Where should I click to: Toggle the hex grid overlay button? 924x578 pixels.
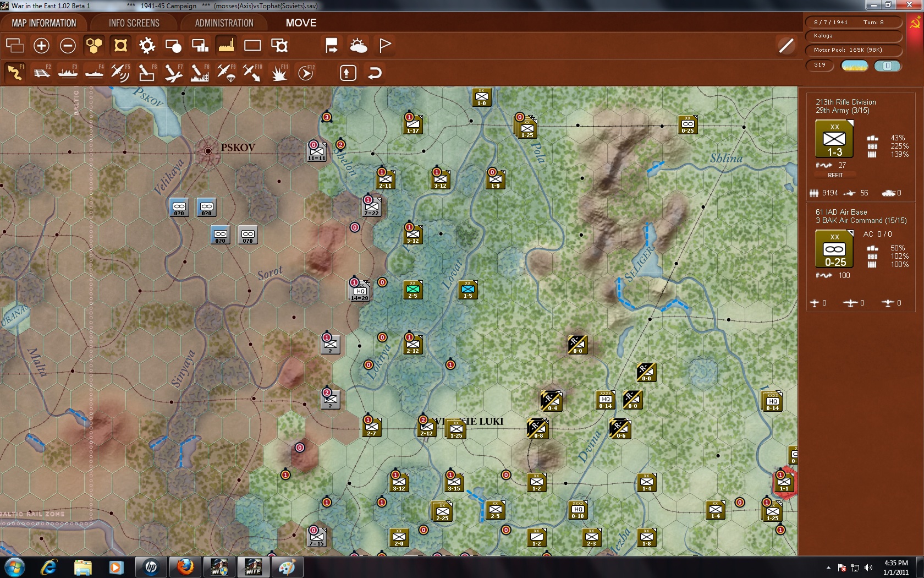pos(94,45)
